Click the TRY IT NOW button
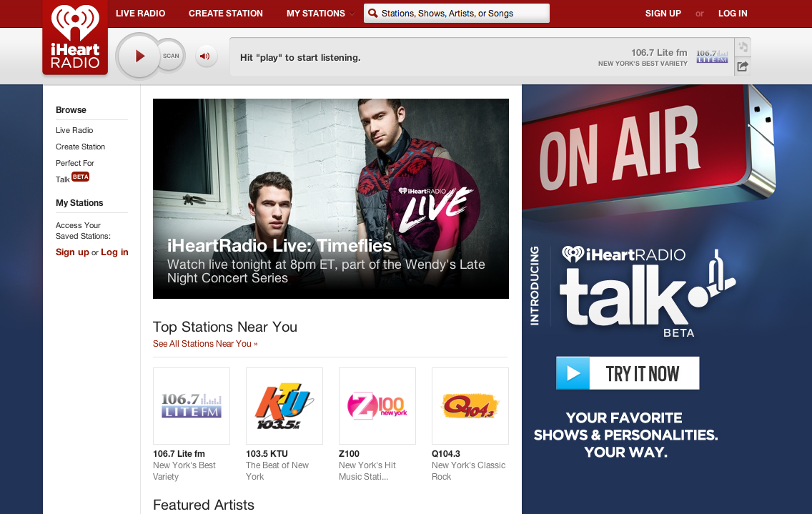812x514 pixels. (x=628, y=373)
